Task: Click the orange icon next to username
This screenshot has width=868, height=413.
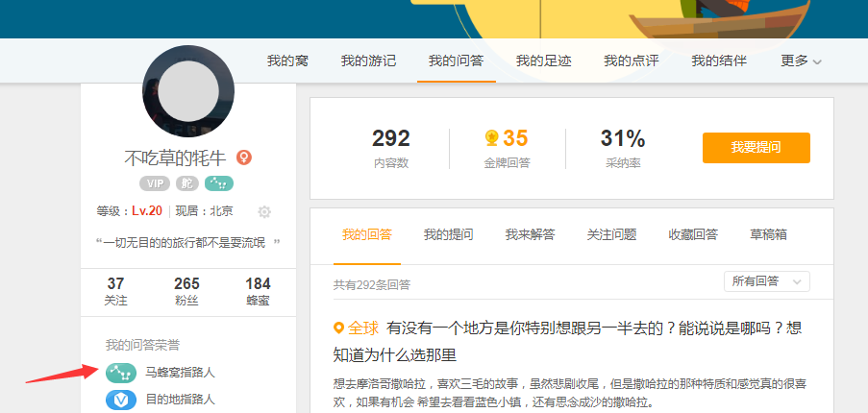Action: click(244, 158)
